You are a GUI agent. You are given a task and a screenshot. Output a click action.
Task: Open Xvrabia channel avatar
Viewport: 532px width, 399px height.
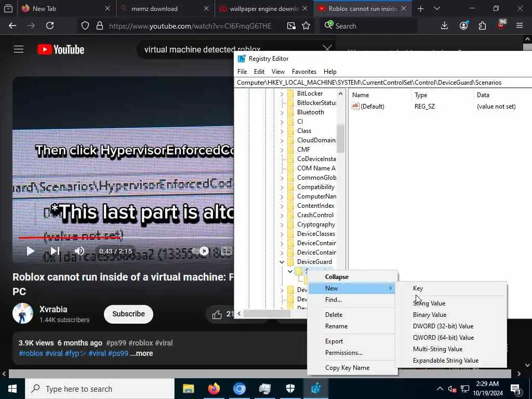23,313
